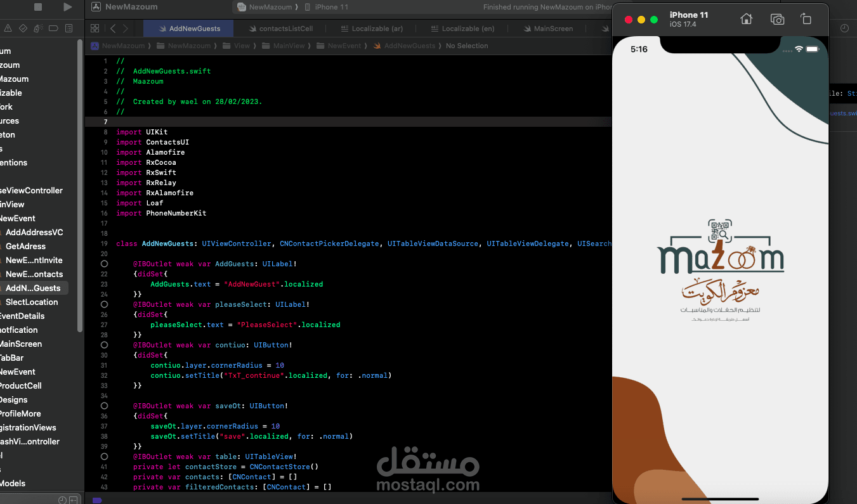857x504 pixels.
Task: Select the ProductCell item in navigator
Action: click(x=20, y=385)
